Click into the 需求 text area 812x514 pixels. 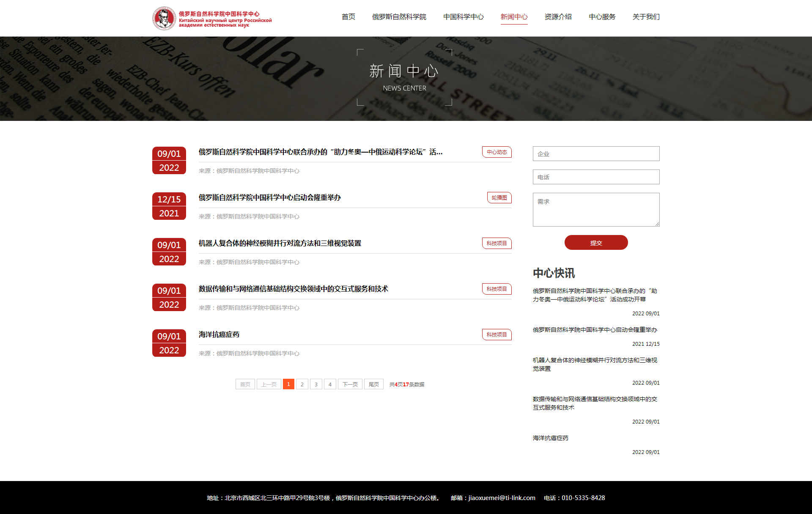pyautogui.click(x=596, y=210)
